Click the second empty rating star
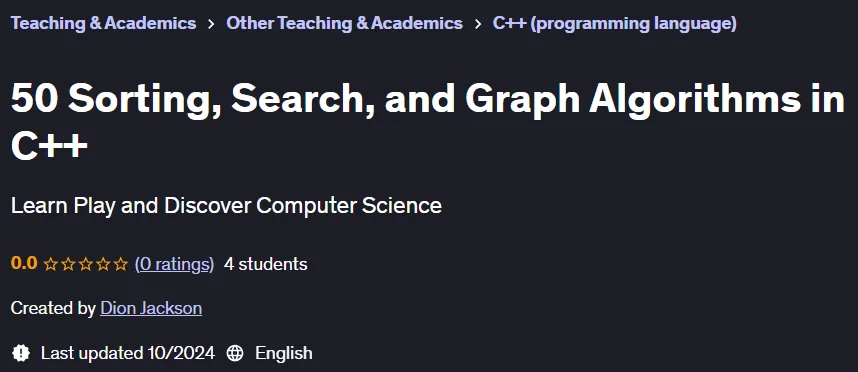Image resolution: width=858 pixels, height=372 pixels. [68, 265]
